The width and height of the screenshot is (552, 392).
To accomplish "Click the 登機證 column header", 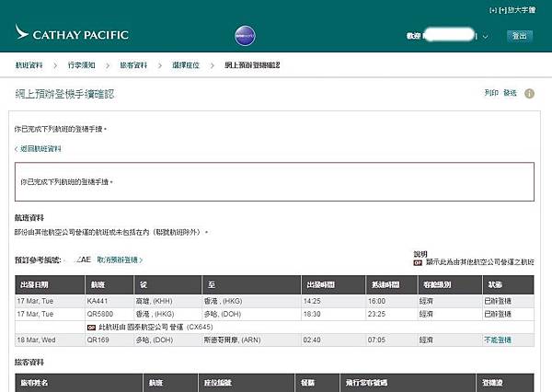I will [505, 383].
